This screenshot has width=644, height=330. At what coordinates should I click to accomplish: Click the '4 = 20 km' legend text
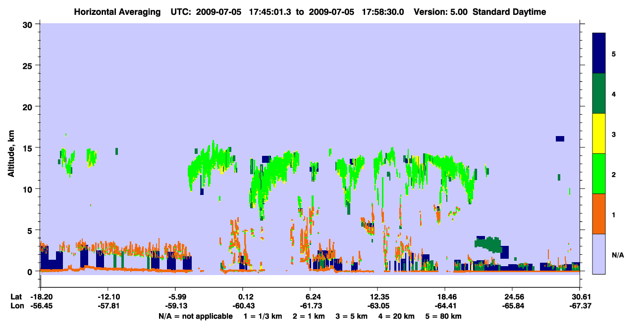pyautogui.click(x=396, y=316)
